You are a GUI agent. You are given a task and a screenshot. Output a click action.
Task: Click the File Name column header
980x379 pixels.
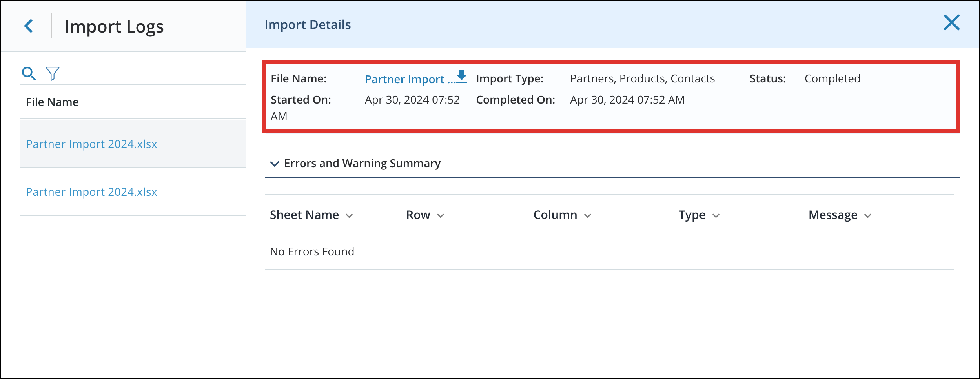52,102
